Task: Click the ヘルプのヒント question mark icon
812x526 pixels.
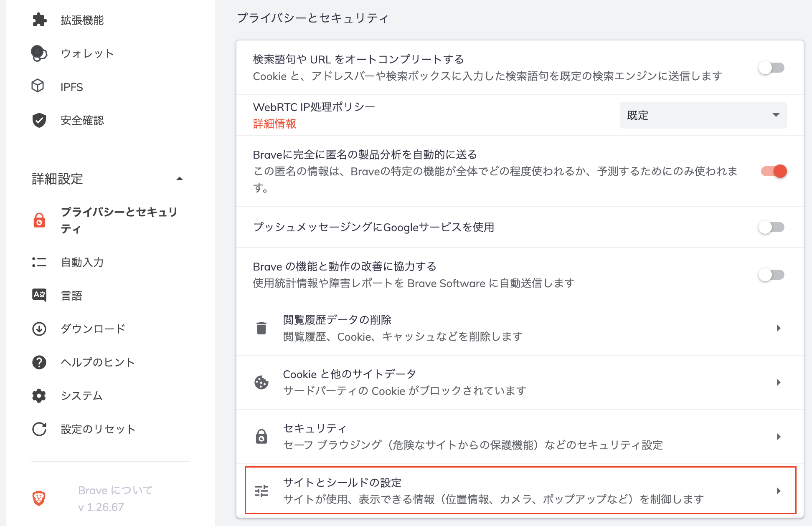Action: (x=39, y=362)
